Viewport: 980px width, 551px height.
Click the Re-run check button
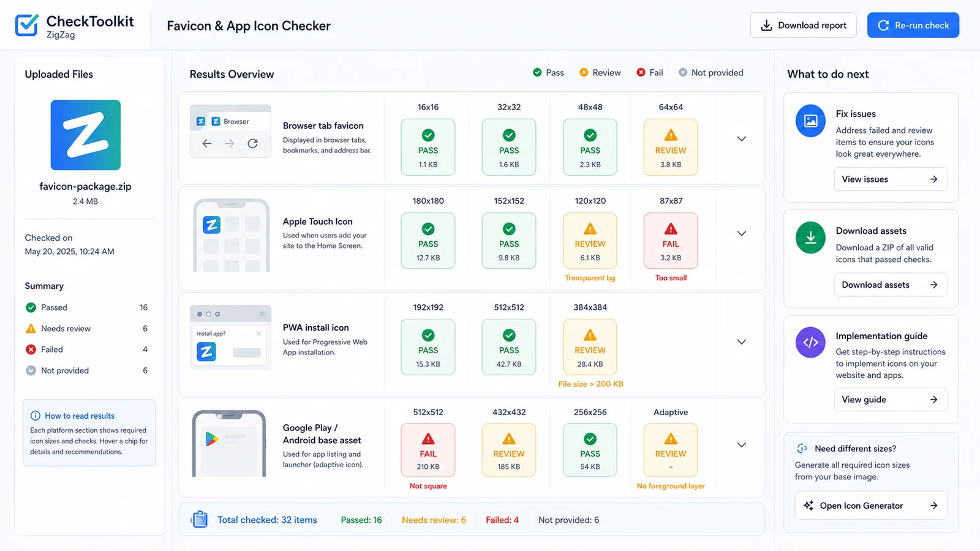click(913, 26)
